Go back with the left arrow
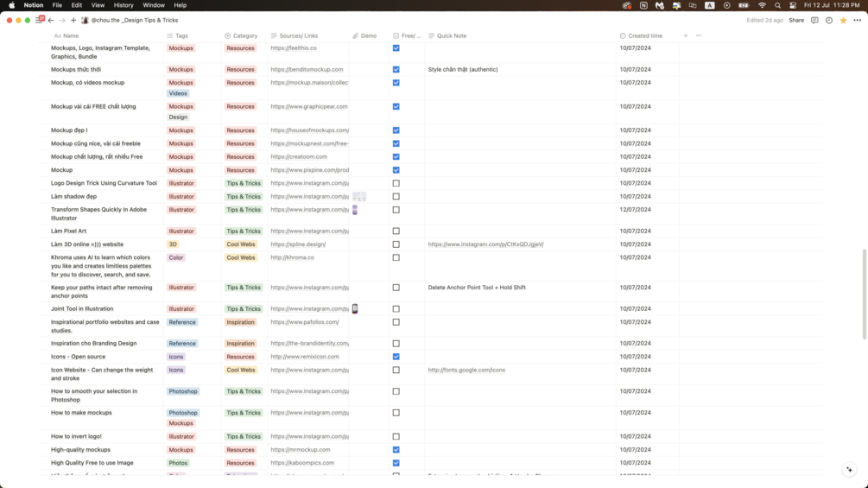This screenshot has width=868, height=488. (51, 20)
